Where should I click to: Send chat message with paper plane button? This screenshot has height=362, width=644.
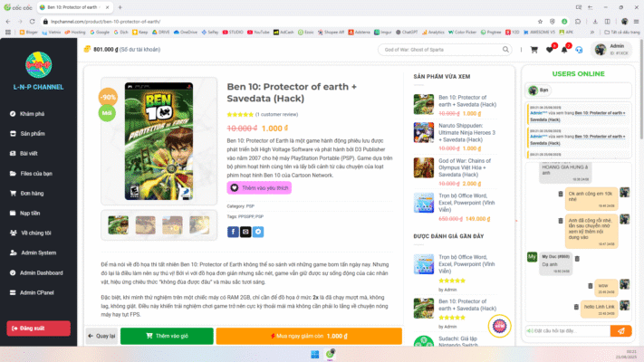pyautogui.click(x=621, y=331)
